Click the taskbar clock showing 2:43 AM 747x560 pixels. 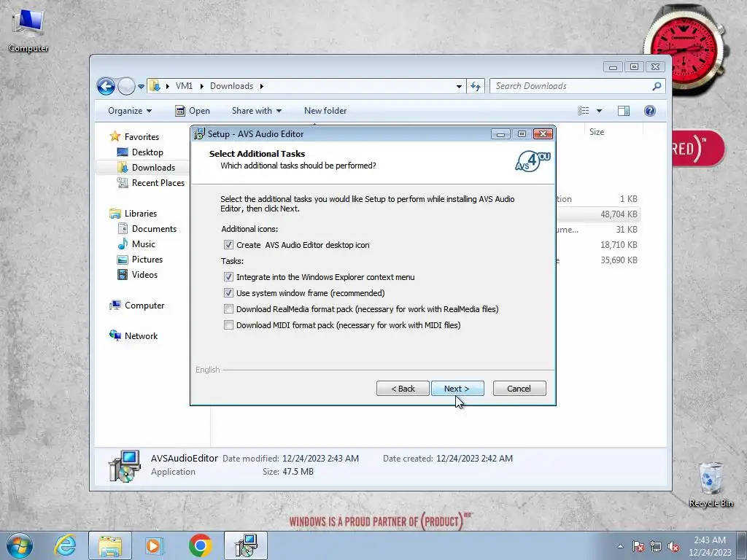pyautogui.click(x=709, y=546)
